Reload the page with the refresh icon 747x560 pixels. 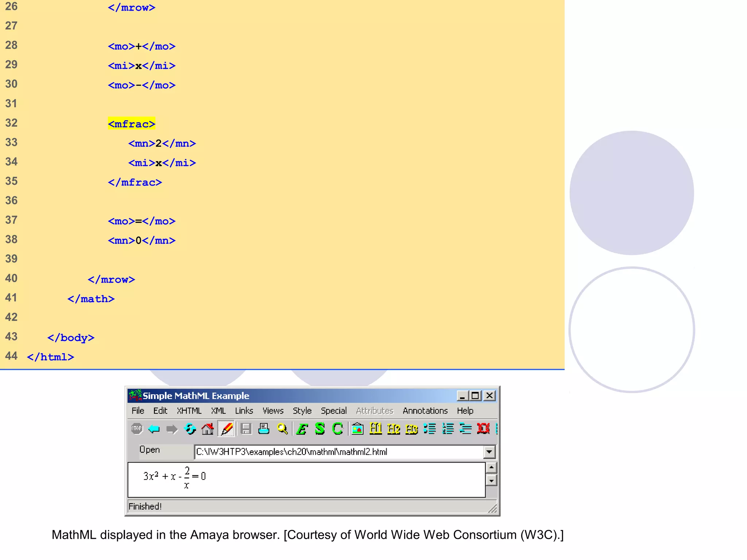(190, 429)
